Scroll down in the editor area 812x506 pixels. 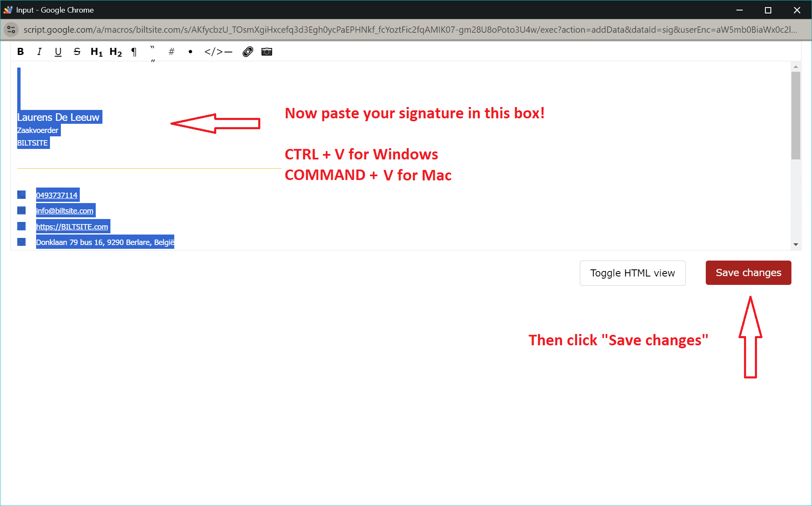(x=796, y=244)
